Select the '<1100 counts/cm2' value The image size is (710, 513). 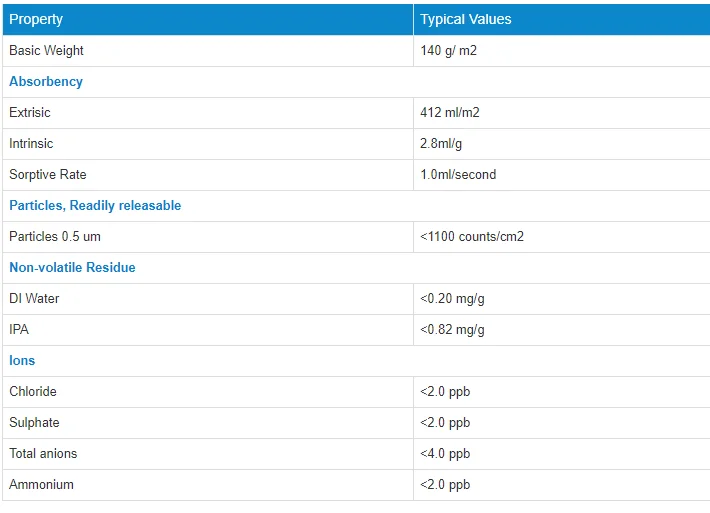[x=472, y=236]
